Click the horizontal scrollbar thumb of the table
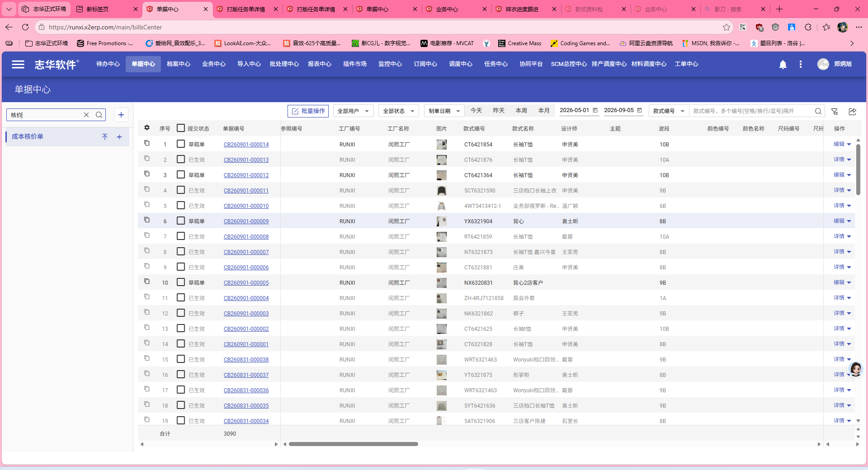Viewport: 868px width, 470px height. (x=354, y=444)
